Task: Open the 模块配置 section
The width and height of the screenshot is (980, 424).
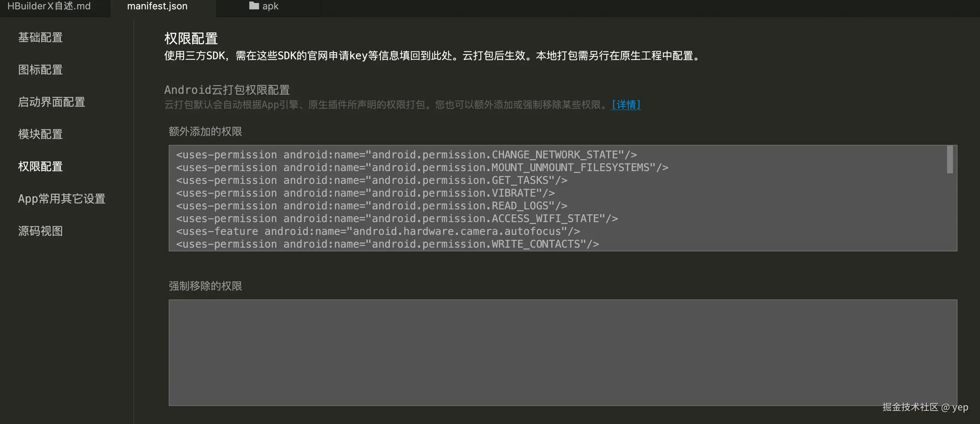Action: tap(40, 134)
